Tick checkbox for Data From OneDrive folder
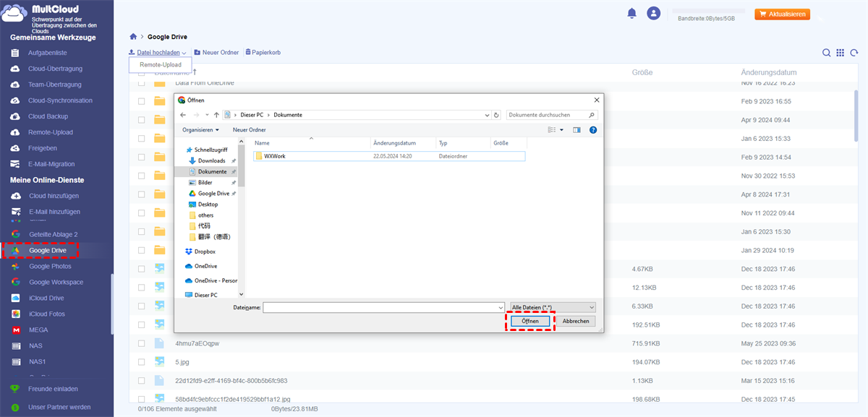 (142, 84)
